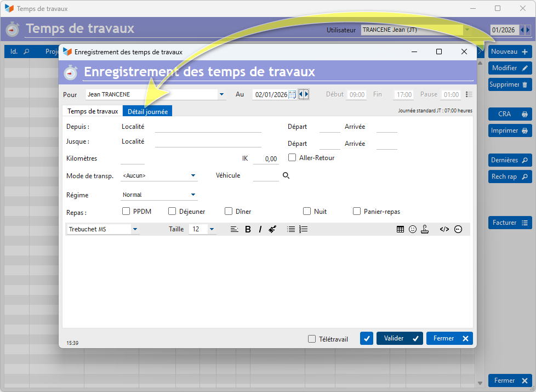This screenshot has height=392, width=536.
Task: Click the HTML source code icon
Action: 444,230
